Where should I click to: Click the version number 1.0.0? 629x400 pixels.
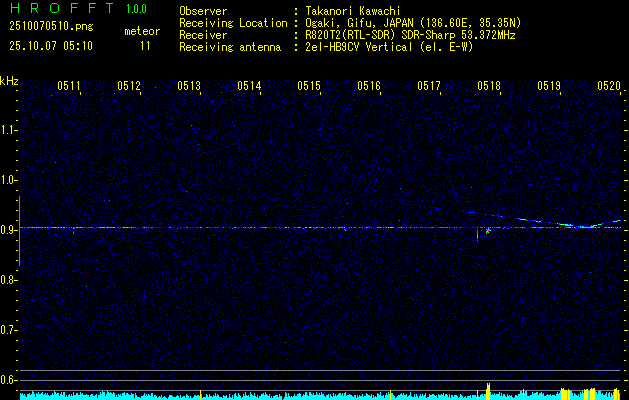[x=136, y=8]
